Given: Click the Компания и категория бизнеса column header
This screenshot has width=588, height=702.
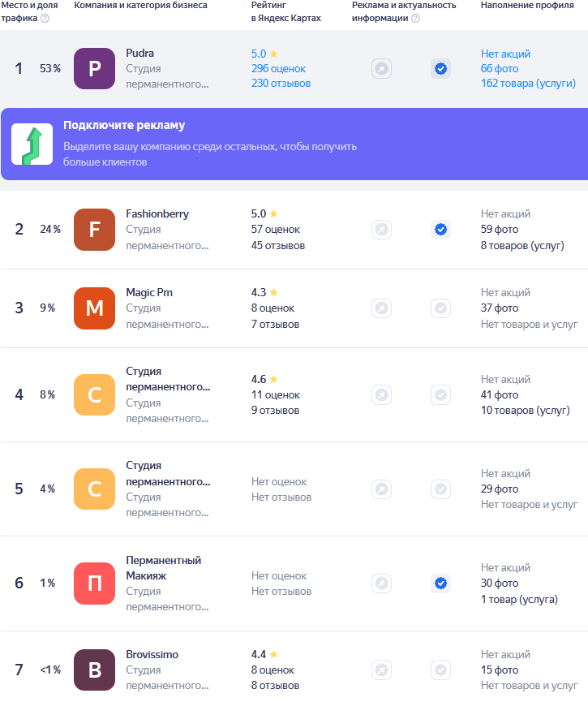Looking at the screenshot, I should (x=140, y=6).
